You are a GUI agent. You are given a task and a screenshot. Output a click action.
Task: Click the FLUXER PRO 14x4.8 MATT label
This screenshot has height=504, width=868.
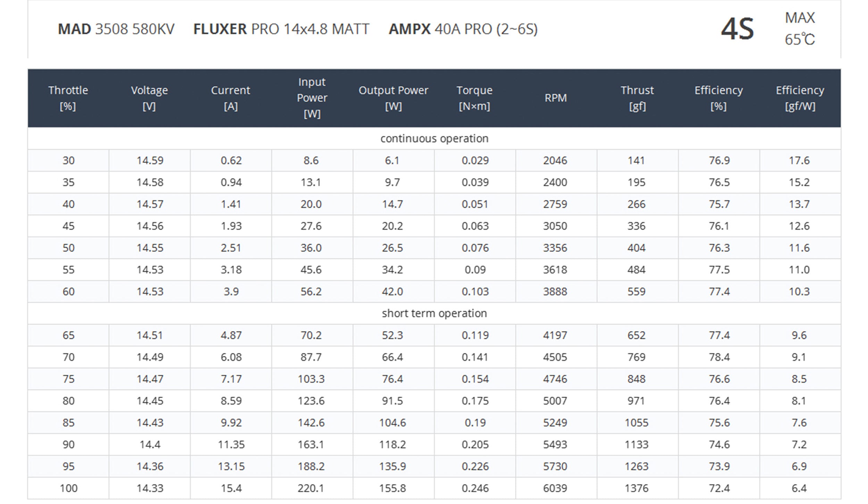281,29
